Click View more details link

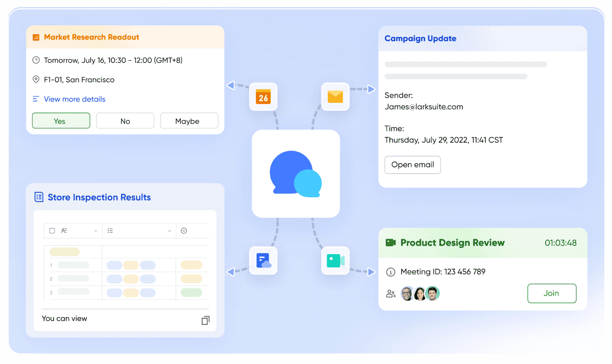[74, 99]
